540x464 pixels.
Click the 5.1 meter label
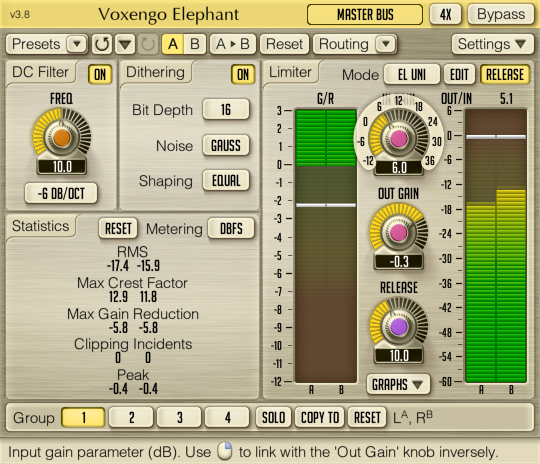coord(506,99)
